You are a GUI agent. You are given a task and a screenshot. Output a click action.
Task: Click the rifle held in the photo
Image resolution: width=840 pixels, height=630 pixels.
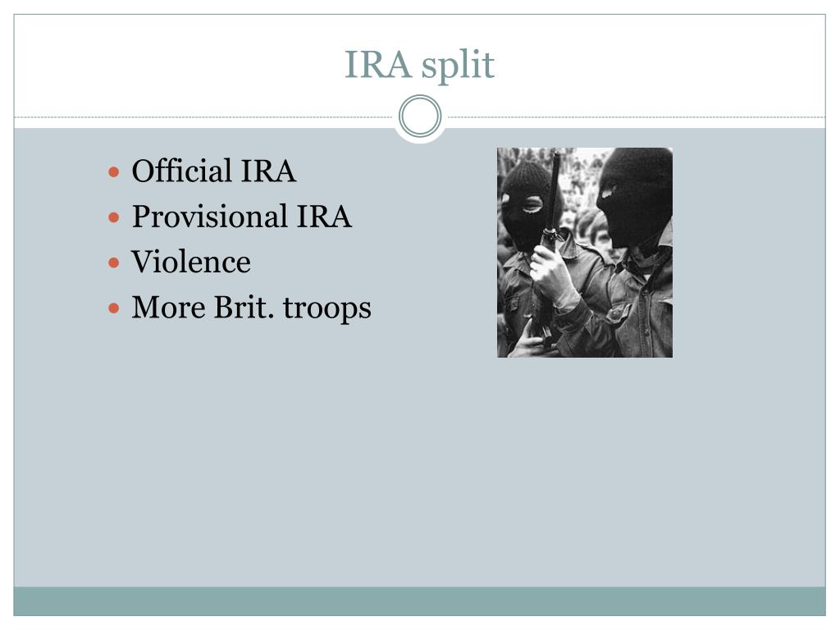point(549,241)
